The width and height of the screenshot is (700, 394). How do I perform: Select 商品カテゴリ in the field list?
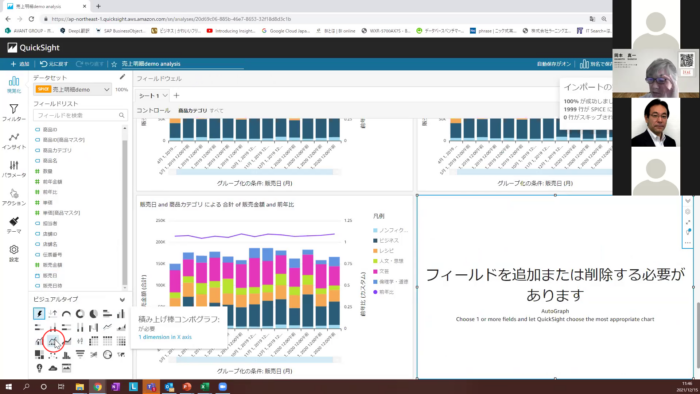point(57,150)
